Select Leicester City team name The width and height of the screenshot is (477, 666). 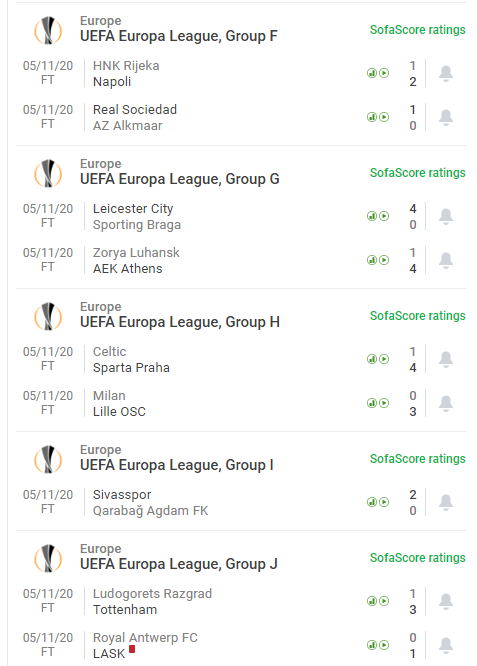click(133, 209)
